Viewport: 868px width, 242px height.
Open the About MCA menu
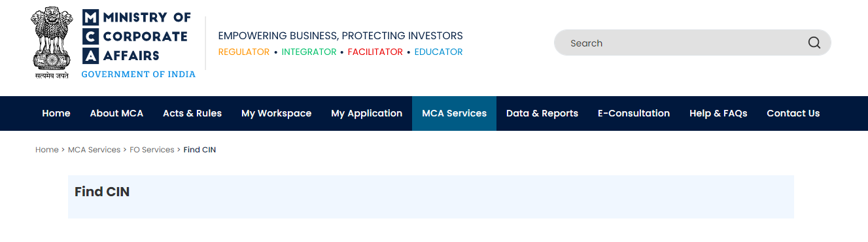click(x=116, y=113)
